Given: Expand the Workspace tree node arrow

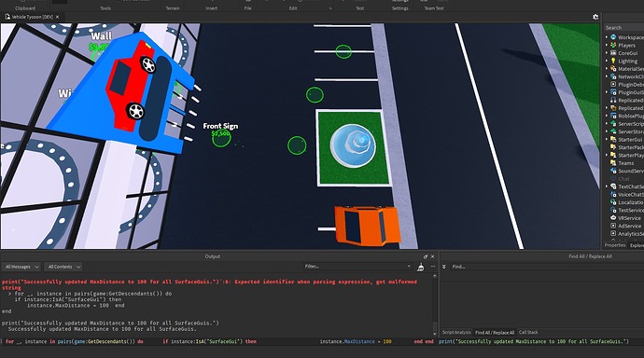Looking at the screenshot, I should point(607,37).
